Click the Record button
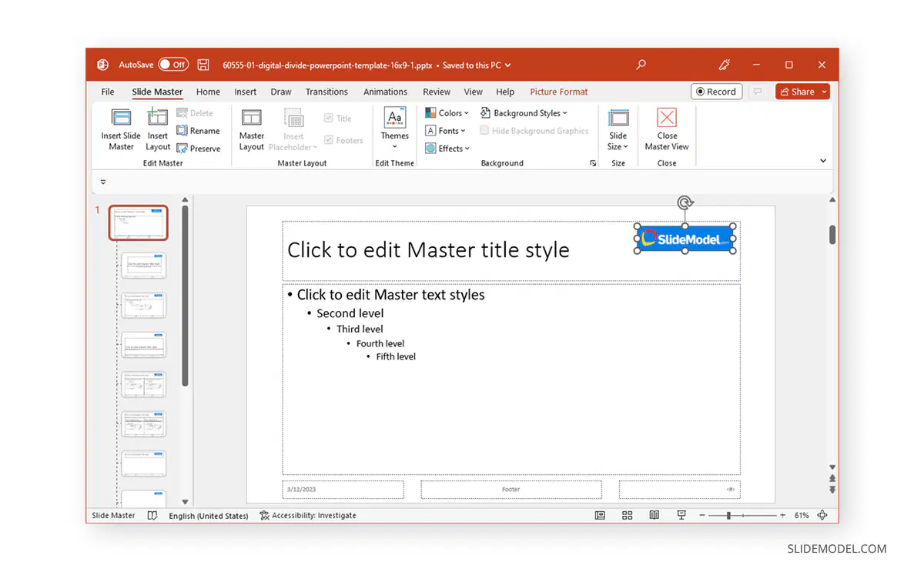This screenshot has width=924, height=572. pos(716,92)
